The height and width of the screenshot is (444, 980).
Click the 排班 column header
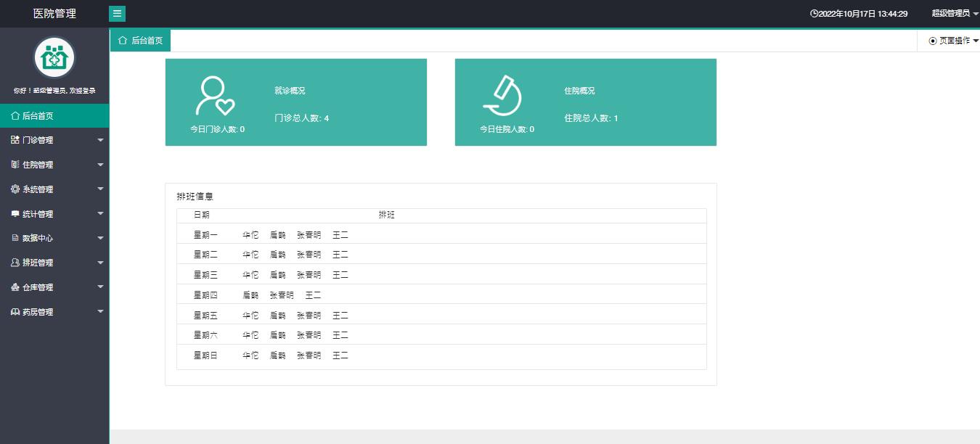coord(386,215)
